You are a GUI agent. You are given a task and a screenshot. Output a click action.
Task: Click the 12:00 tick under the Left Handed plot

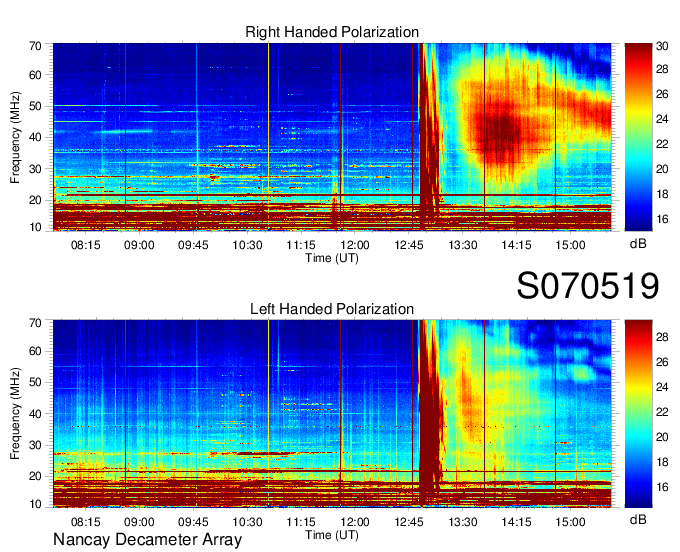pos(355,522)
